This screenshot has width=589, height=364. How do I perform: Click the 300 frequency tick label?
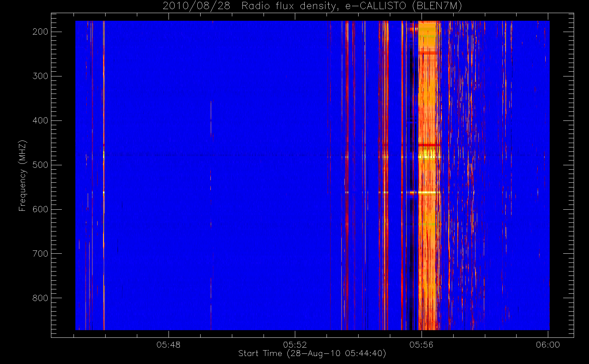pyautogui.click(x=40, y=76)
